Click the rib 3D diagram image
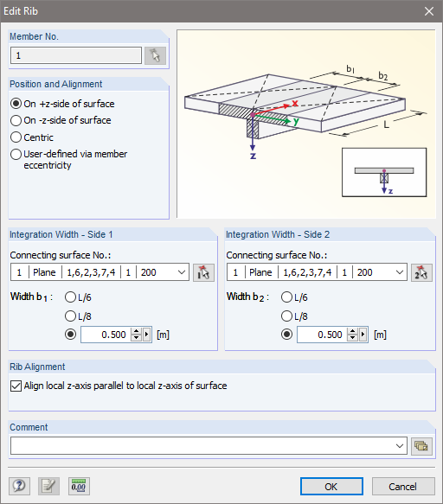The height and width of the screenshot is (504, 443). click(306, 124)
